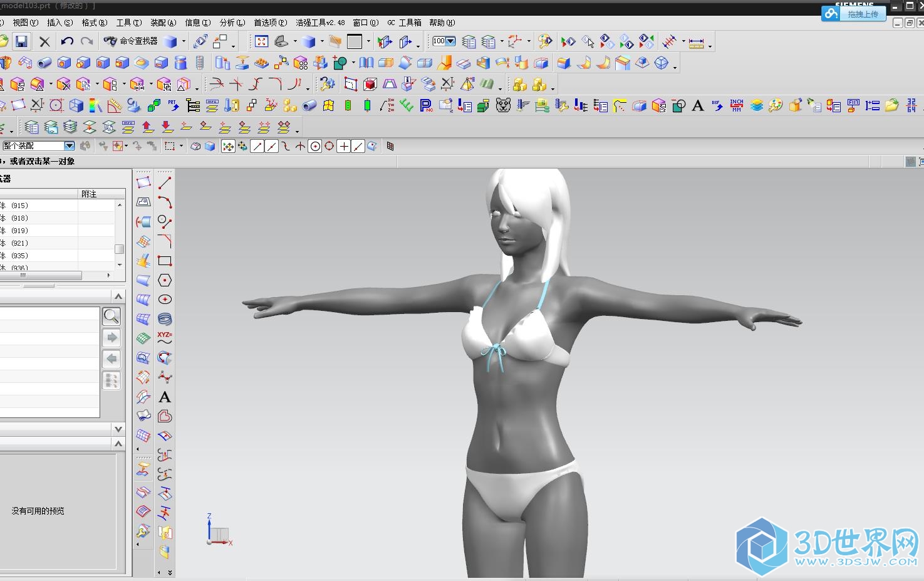Image resolution: width=924 pixels, height=581 pixels.
Task: Click the grid table icon at selection bar end
Action: click(x=390, y=146)
